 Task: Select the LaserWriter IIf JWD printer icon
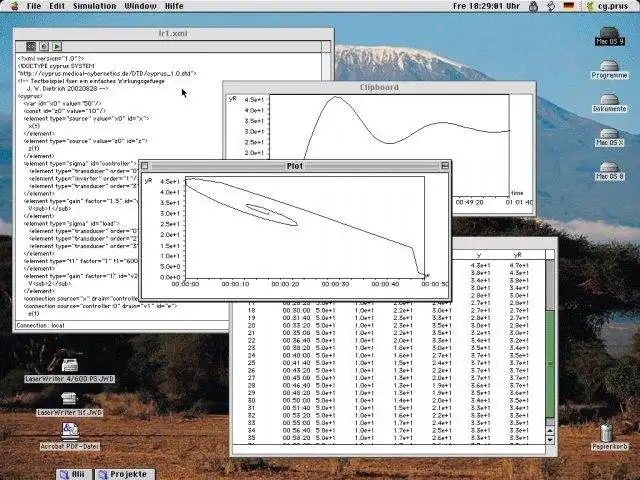click(x=70, y=404)
